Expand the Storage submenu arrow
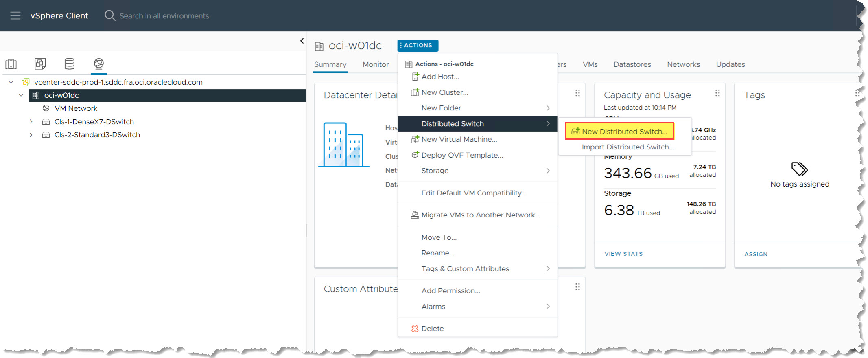This screenshot has width=868, height=358. coord(548,171)
